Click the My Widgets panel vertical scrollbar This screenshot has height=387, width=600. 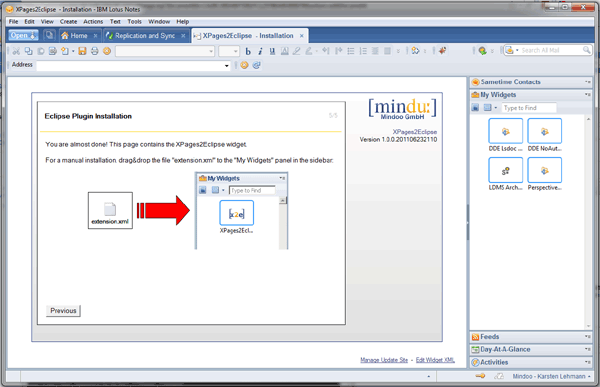tap(588, 222)
